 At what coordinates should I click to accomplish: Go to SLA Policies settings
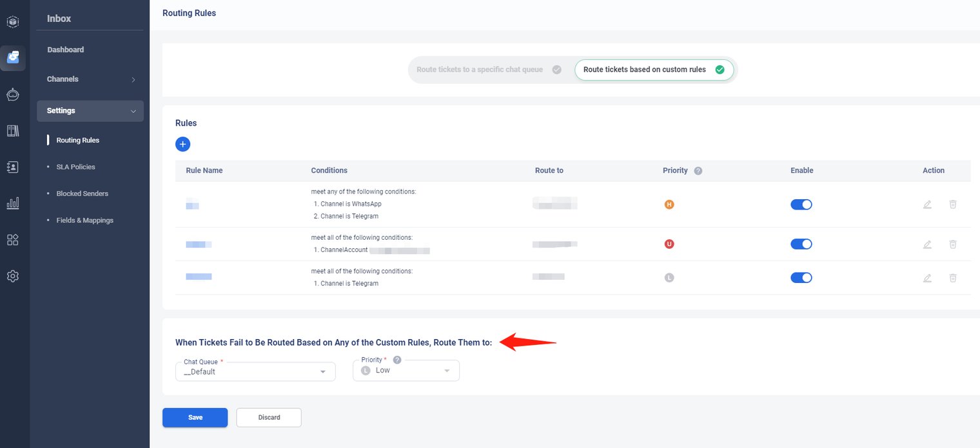point(75,167)
